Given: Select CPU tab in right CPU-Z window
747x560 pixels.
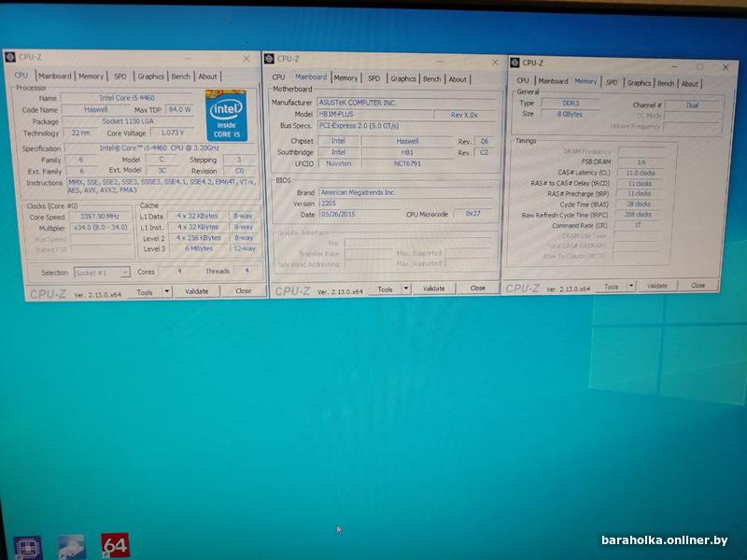Looking at the screenshot, I should pyautogui.click(x=523, y=80).
